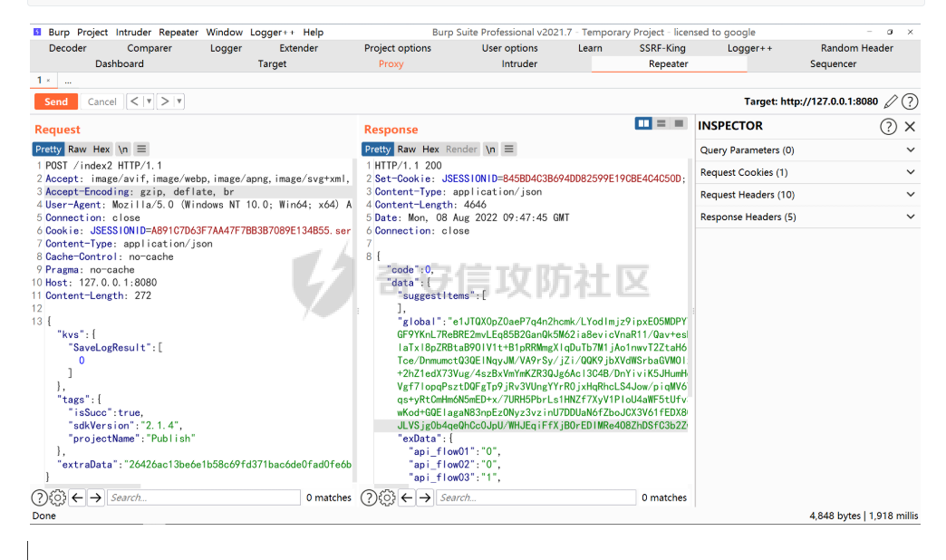This screenshot has width=946, height=560.
Task: Open the Window menu
Action: tap(225, 32)
